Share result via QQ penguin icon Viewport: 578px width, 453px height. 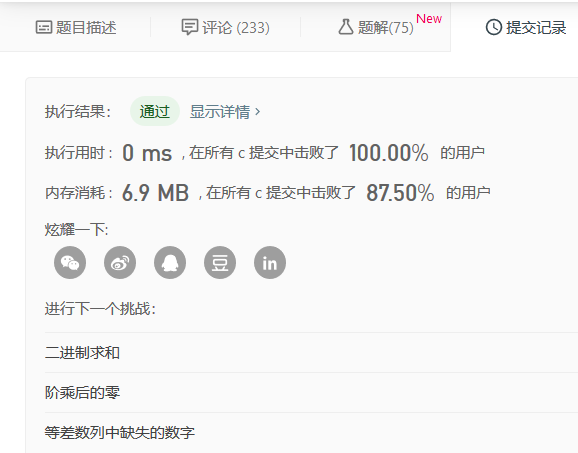pos(170,262)
